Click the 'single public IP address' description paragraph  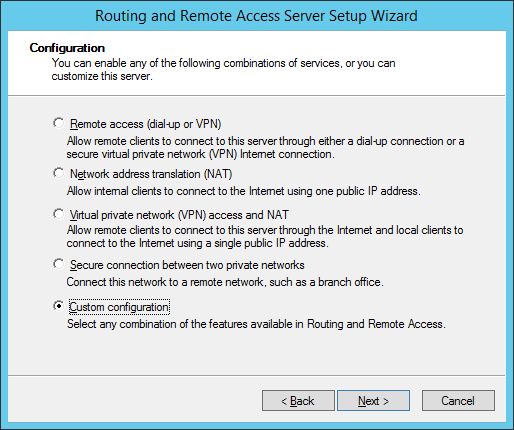pyautogui.click(x=265, y=236)
